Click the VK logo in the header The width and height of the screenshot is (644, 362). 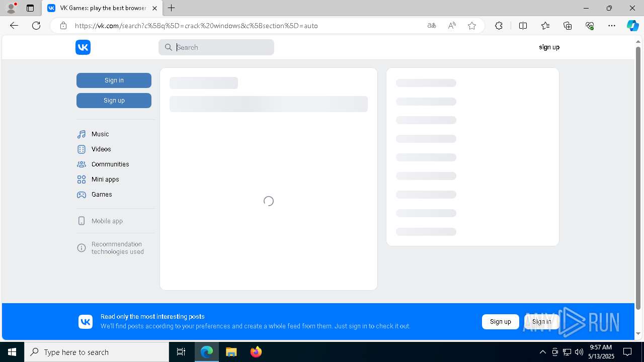(83, 47)
